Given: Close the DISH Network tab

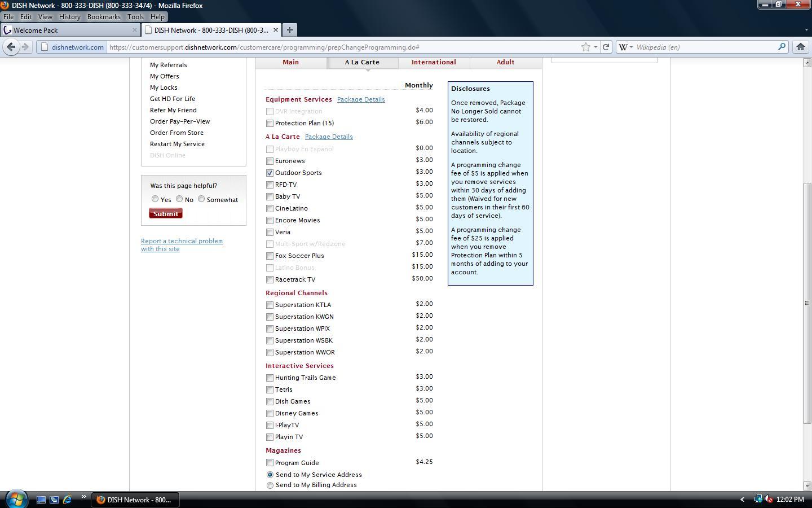Looking at the screenshot, I should click(x=276, y=30).
